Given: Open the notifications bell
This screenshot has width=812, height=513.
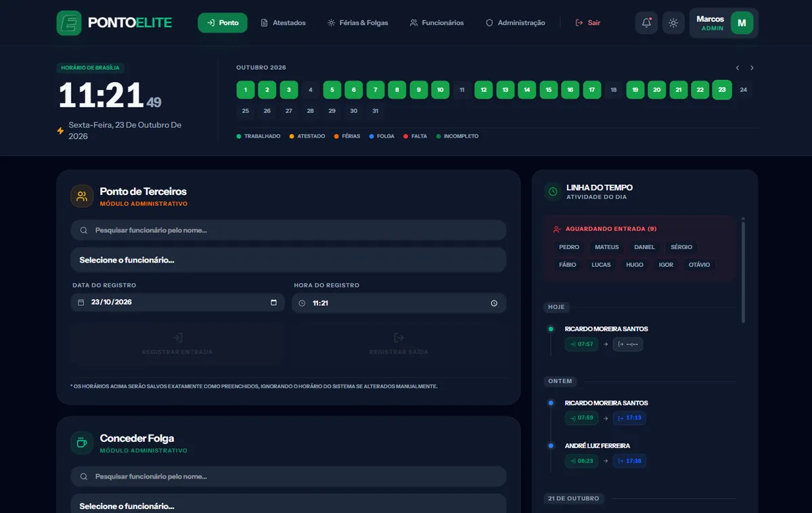Looking at the screenshot, I should (646, 23).
